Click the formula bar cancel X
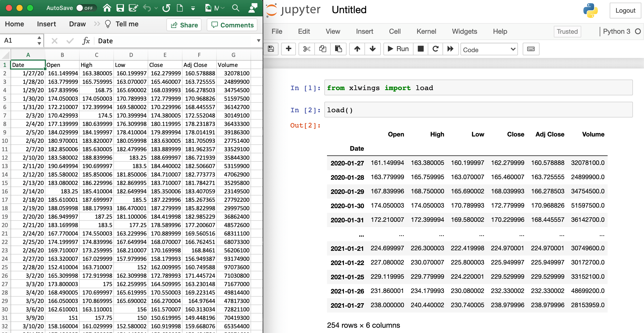The image size is (644, 333). click(55, 41)
